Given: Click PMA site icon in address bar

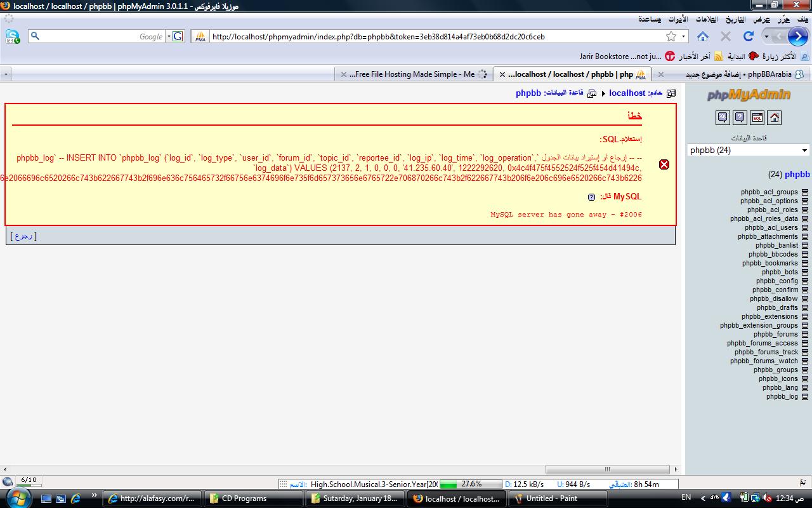Looking at the screenshot, I should pos(200,36).
